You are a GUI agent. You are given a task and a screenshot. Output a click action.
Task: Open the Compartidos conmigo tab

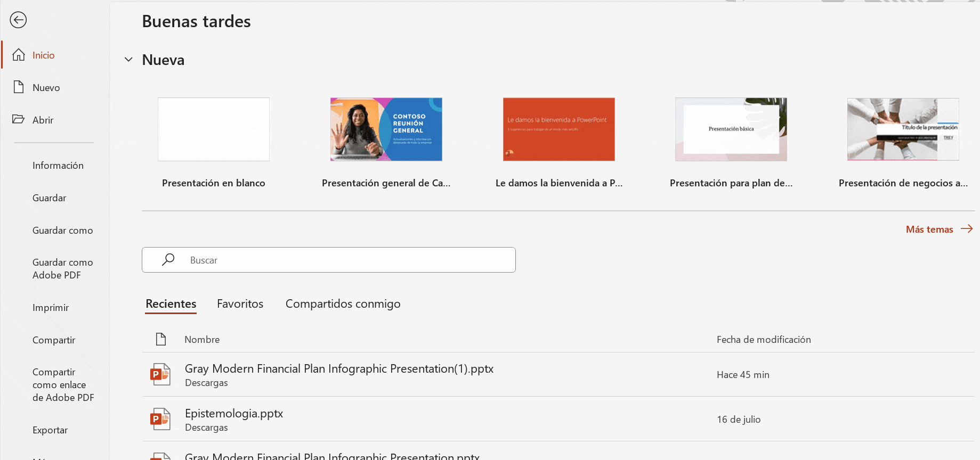click(x=343, y=303)
